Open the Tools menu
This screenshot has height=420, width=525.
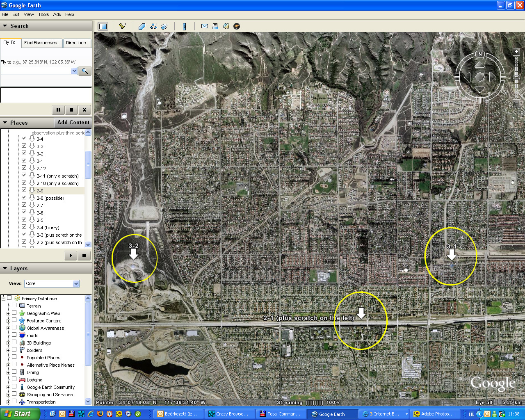click(x=43, y=14)
